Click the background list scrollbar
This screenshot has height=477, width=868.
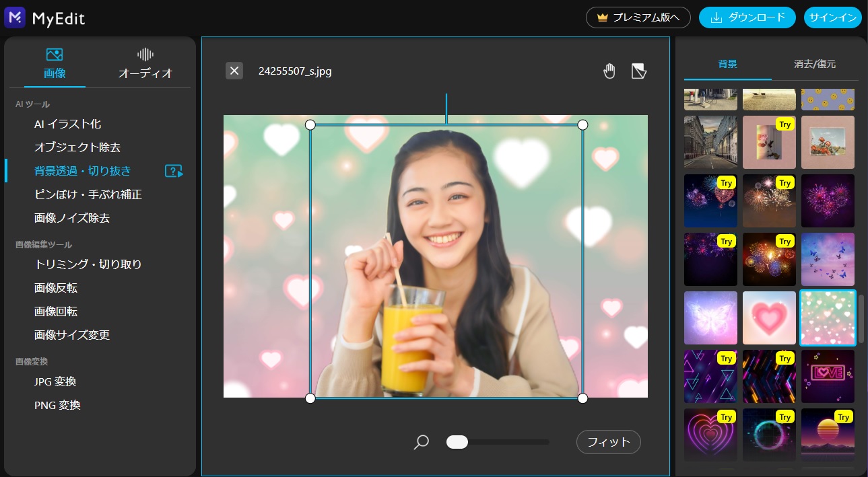coord(860,318)
